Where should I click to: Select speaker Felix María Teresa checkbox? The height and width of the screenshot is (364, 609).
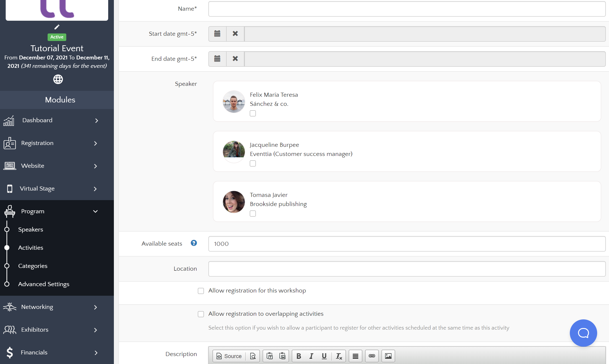coord(253,113)
